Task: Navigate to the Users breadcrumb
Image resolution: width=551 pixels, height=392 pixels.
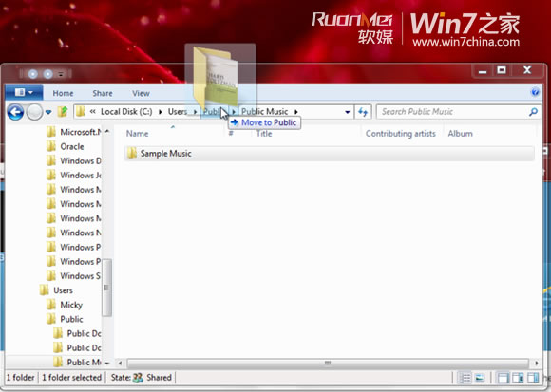Action: point(178,112)
